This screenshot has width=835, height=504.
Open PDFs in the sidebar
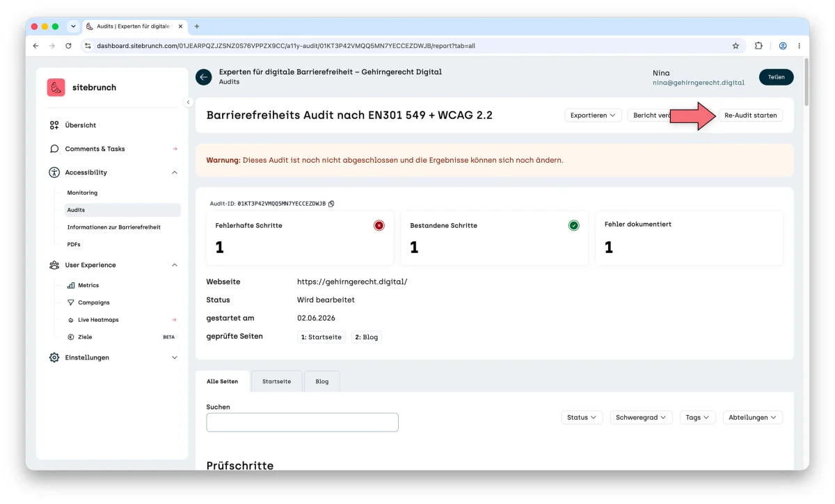pyautogui.click(x=74, y=245)
